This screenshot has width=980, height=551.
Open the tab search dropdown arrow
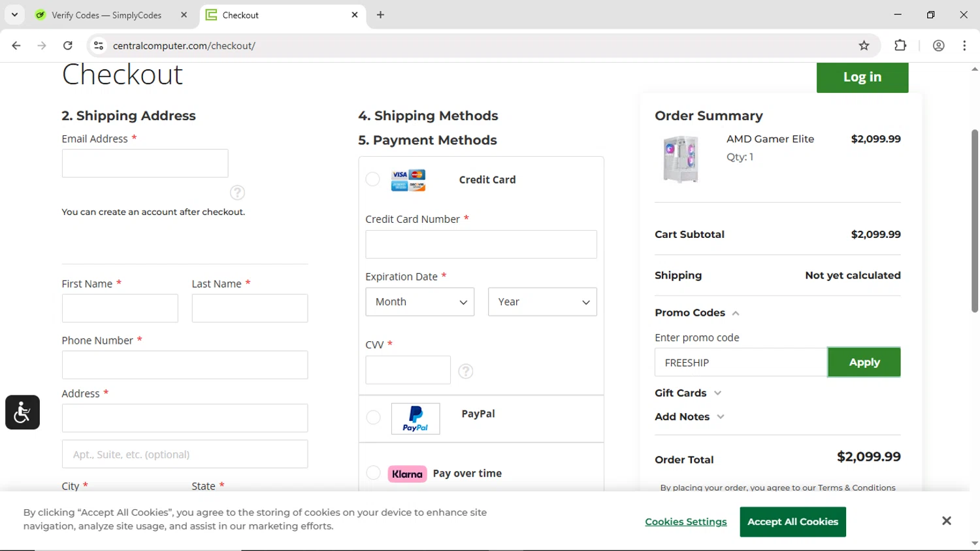pos(14,14)
